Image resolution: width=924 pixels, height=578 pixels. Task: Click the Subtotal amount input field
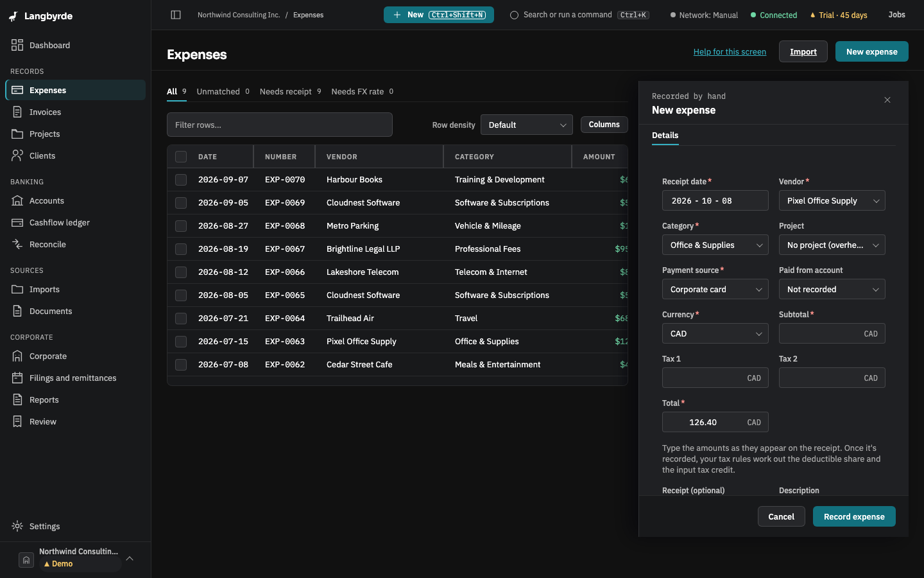pyautogui.click(x=832, y=333)
